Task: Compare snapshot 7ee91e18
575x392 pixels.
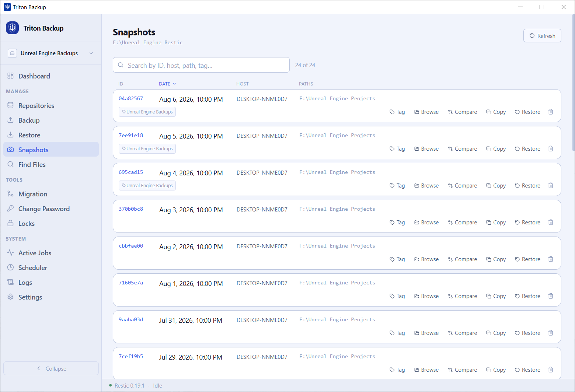Action: [x=462, y=149]
